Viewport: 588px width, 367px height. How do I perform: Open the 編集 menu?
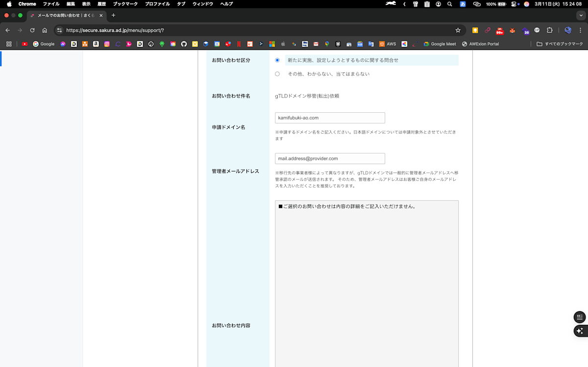click(71, 4)
